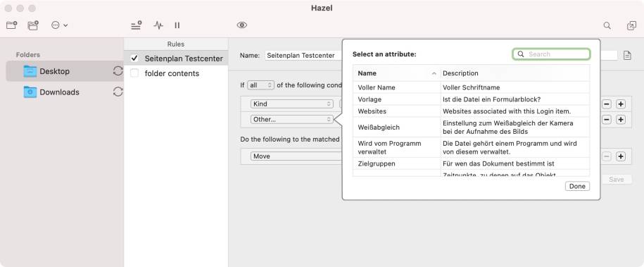Screen dimensions: 644x267
Task: Add condition after Kind row with plus
Action: pos(621,104)
